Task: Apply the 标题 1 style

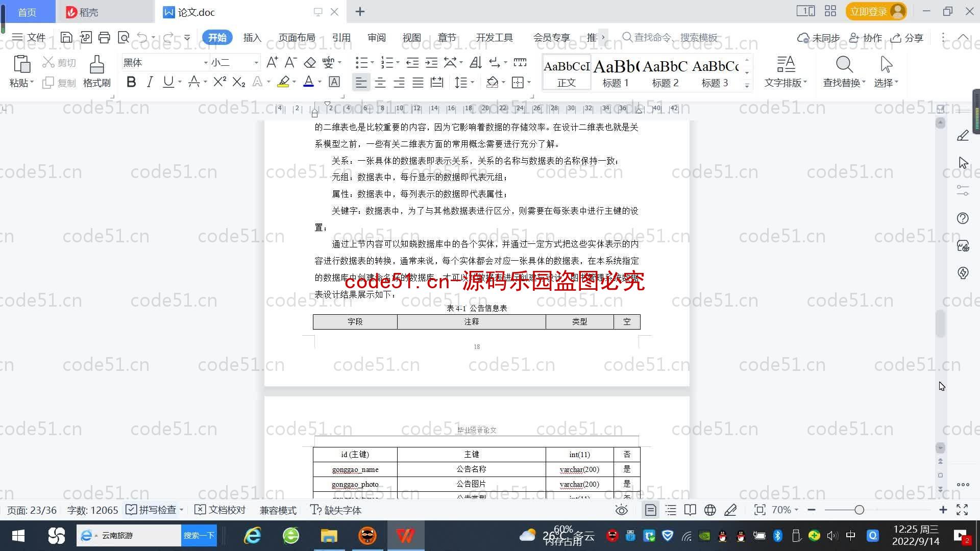Action: pyautogui.click(x=616, y=72)
